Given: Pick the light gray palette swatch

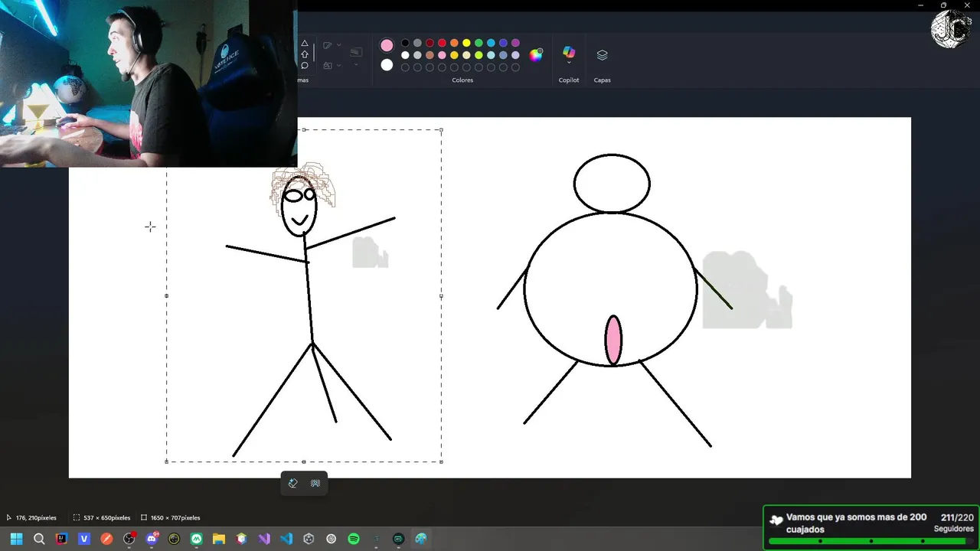Looking at the screenshot, I should tap(417, 55).
